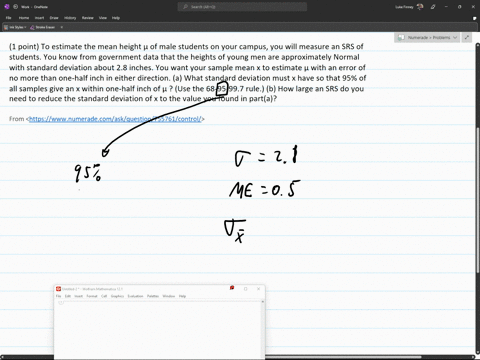480x360 pixels.
Task: Restore down the OneNote window
Action: (460, 7)
